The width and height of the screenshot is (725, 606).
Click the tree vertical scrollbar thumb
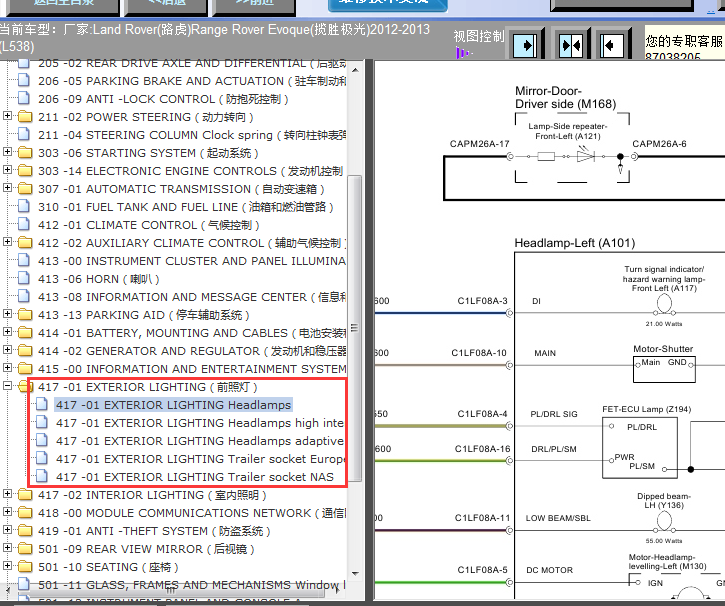coord(355,328)
